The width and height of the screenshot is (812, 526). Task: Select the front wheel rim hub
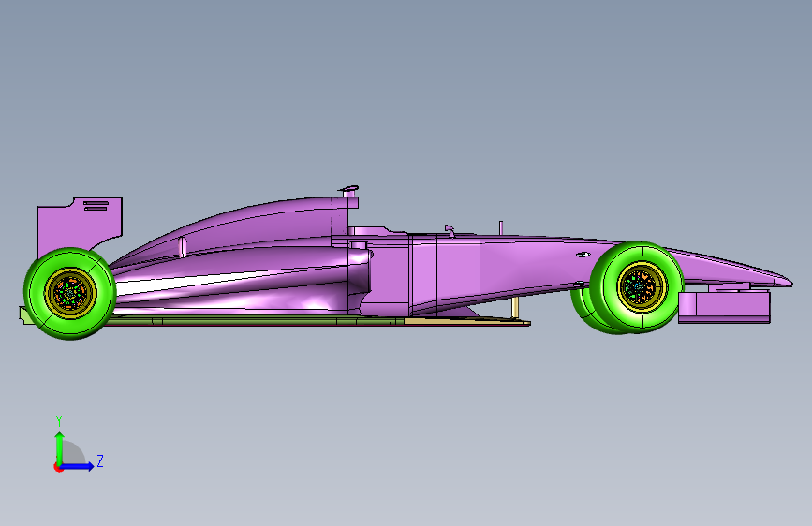[x=642, y=286]
